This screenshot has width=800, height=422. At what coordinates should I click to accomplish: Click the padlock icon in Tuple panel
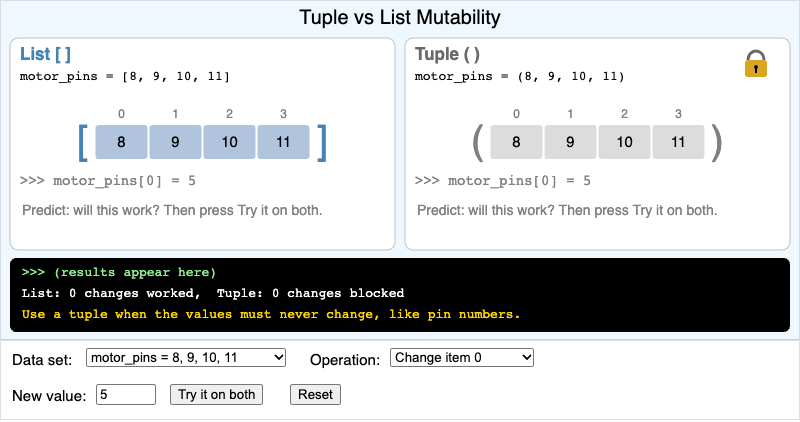click(x=756, y=64)
